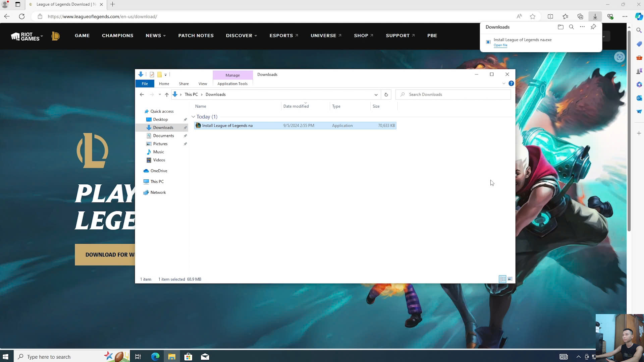Pin the Edge Downloads panel
This screenshot has width=644, height=362.
click(x=593, y=27)
